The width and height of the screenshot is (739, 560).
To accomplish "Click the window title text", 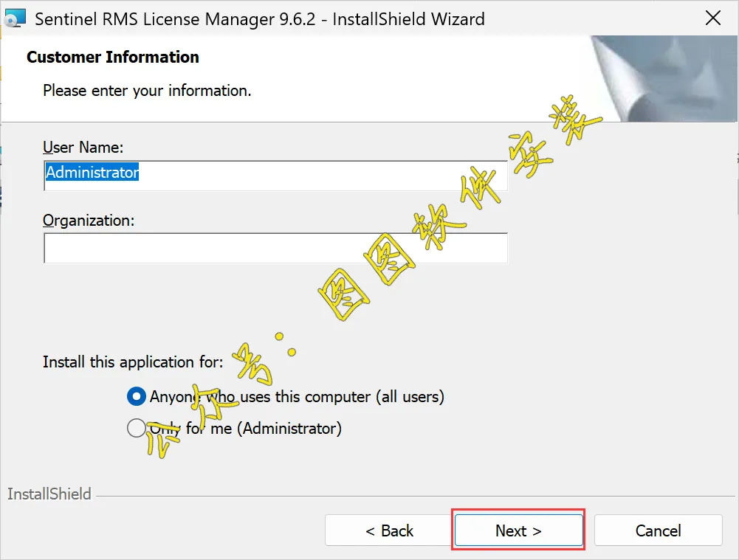I will click(260, 19).
